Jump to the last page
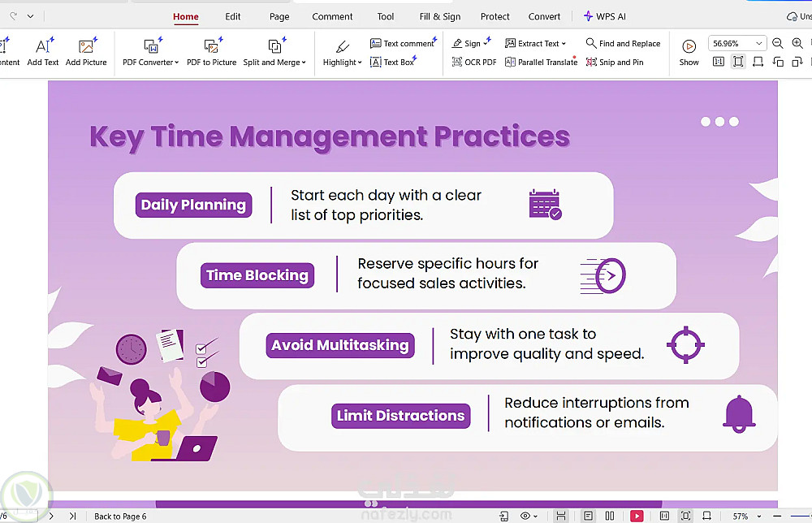The image size is (812, 523). click(x=72, y=516)
